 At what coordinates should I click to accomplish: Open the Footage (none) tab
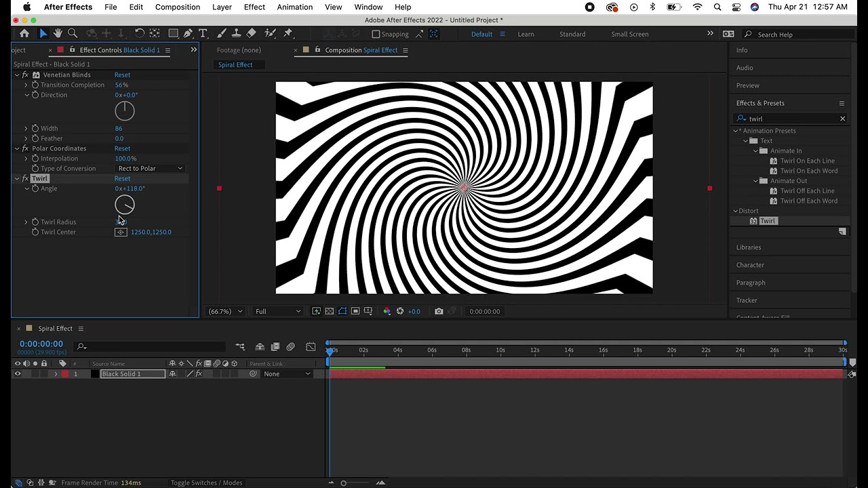(x=239, y=50)
